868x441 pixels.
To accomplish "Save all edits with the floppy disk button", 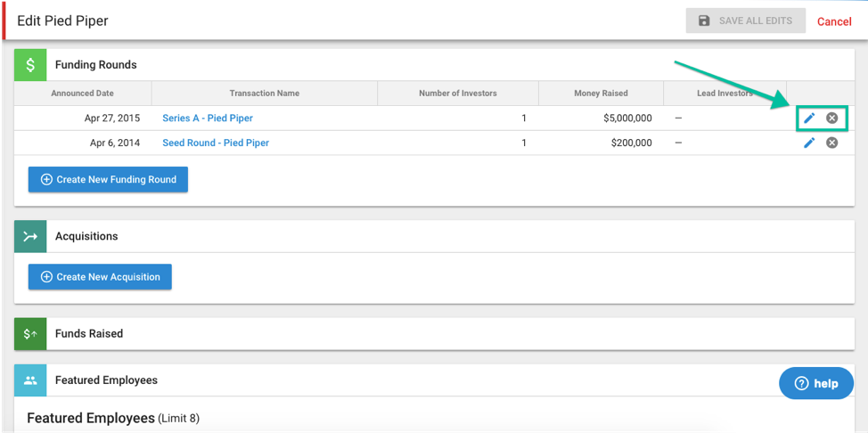I will click(746, 21).
